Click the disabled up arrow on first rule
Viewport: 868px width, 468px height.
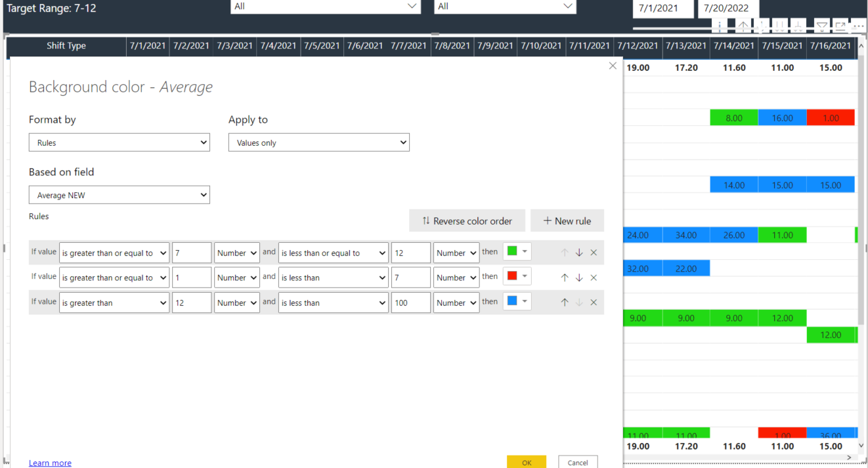tap(565, 253)
